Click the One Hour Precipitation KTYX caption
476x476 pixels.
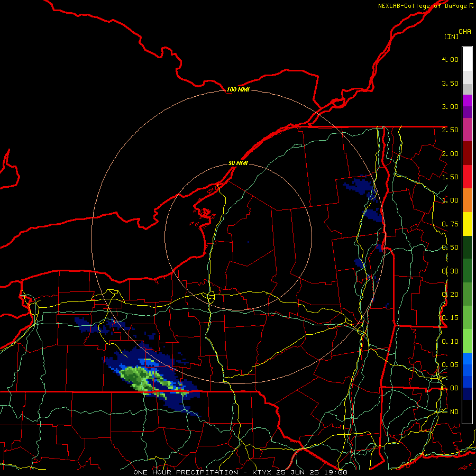pos(240,472)
